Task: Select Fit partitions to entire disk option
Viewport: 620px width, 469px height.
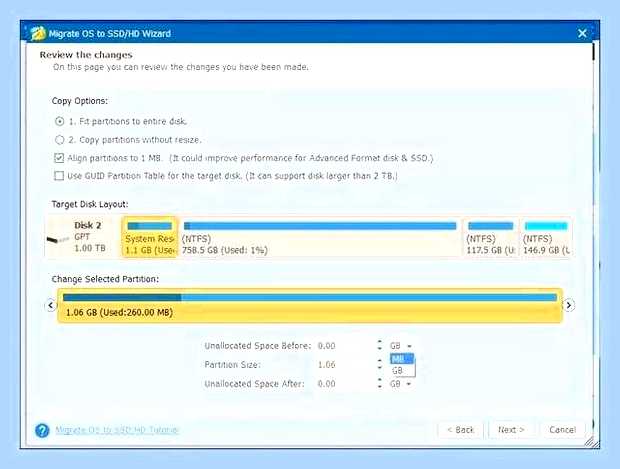Action: tap(59, 121)
